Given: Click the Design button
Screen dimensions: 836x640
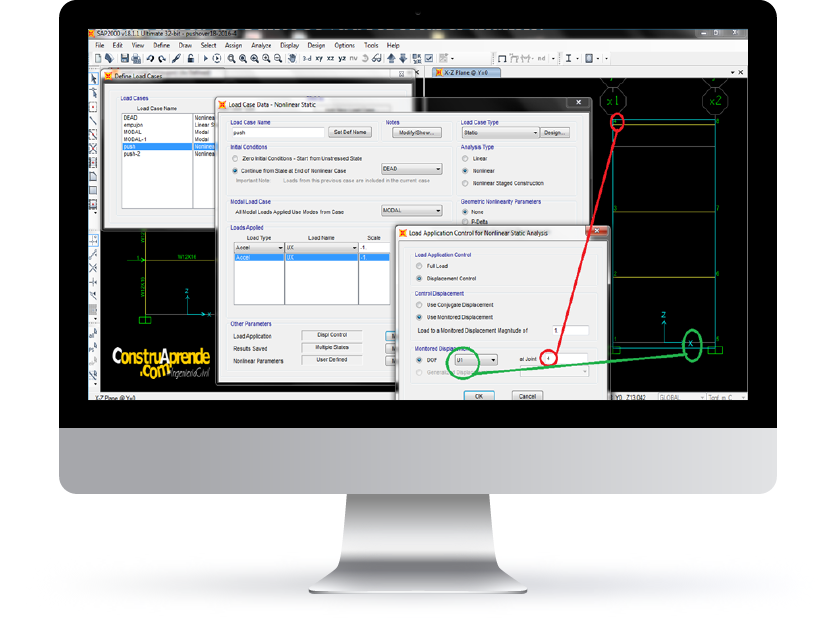Looking at the screenshot, I should click(555, 132).
